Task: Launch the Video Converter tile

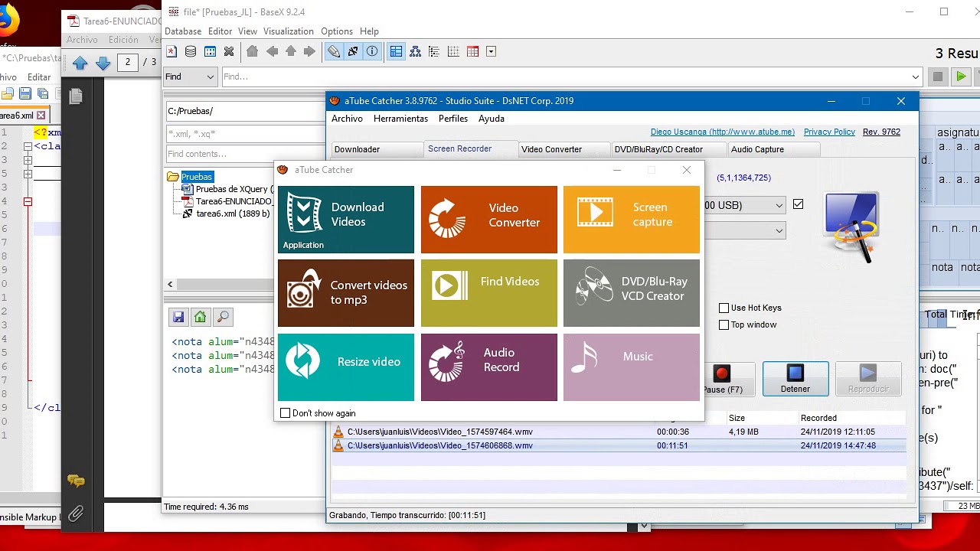Action: pos(488,220)
